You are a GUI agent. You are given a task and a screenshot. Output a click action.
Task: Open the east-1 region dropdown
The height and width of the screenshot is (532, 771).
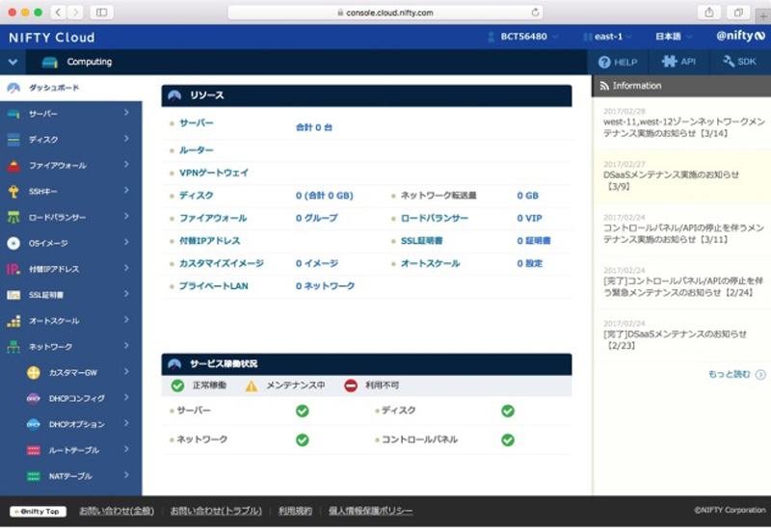pyautogui.click(x=608, y=37)
